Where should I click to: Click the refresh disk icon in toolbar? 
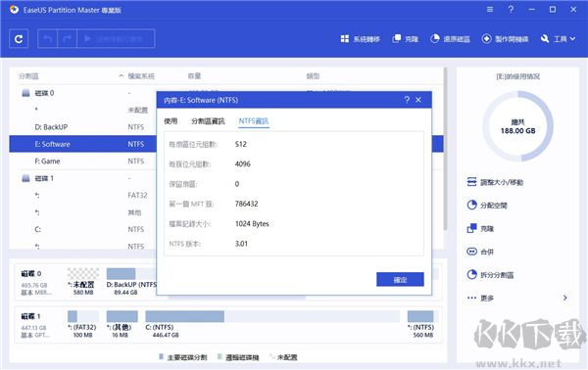tap(19, 38)
